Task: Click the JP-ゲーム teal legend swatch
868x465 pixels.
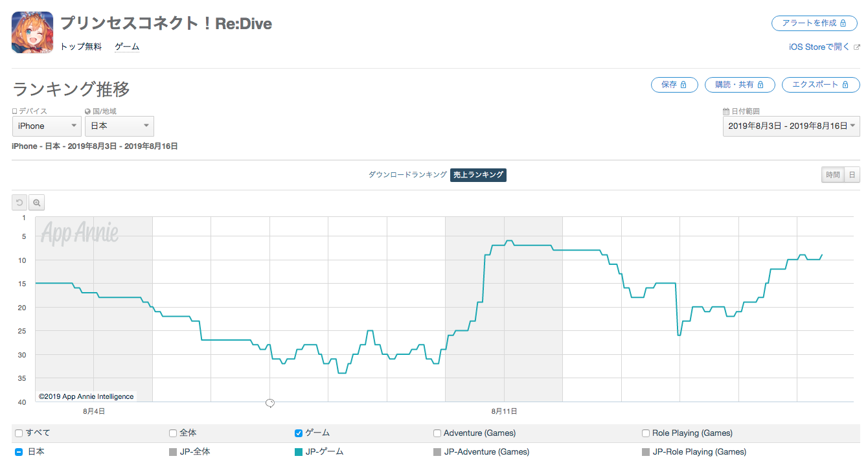Action: click(x=299, y=452)
